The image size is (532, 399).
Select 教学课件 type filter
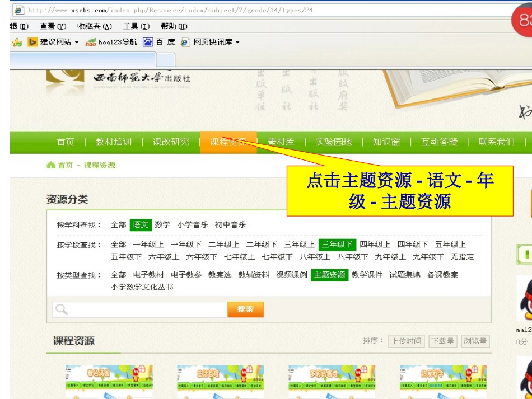367,275
